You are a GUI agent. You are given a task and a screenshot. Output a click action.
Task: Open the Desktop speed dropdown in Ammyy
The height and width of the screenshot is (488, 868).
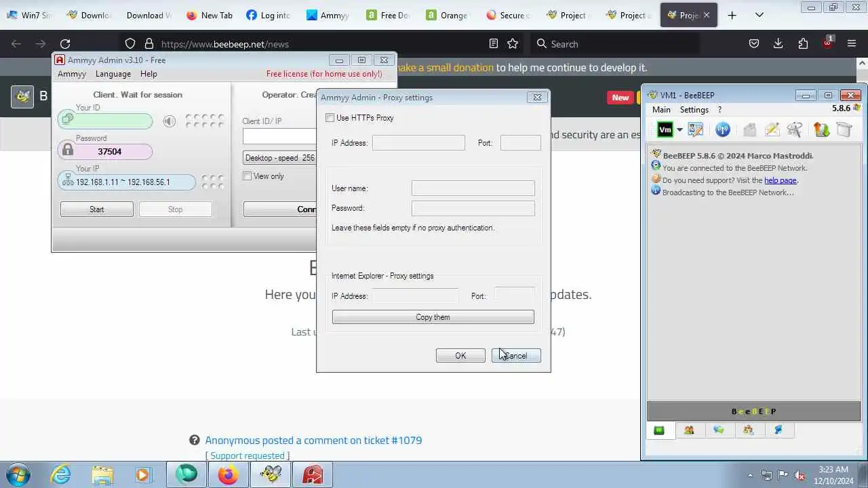(279, 158)
